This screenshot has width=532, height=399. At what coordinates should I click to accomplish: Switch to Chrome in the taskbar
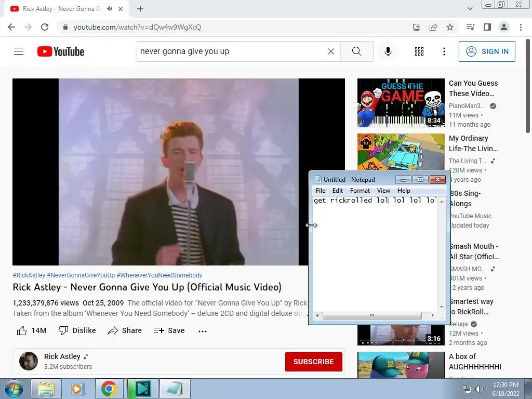pos(109,389)
